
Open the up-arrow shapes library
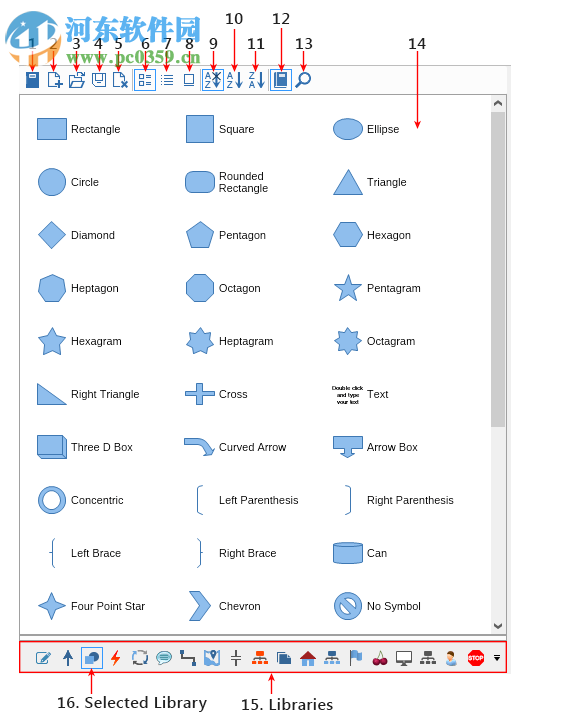click(x=68, y=657)
